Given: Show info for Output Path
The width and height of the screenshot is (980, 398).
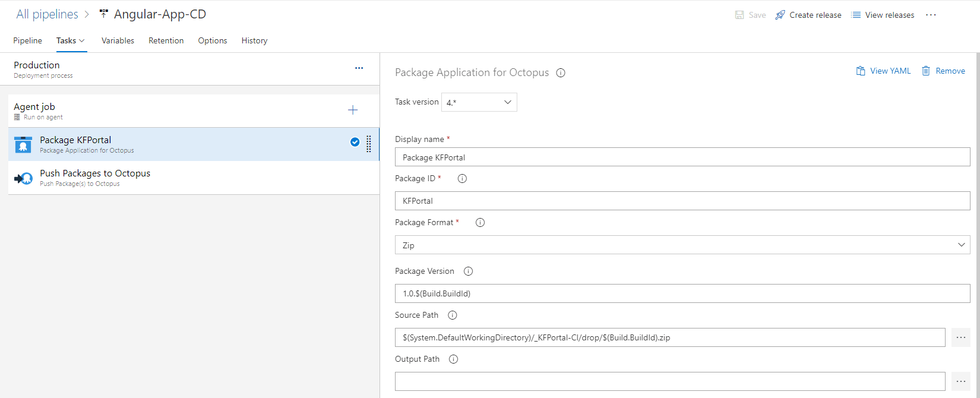Looking at the screenshot, I should [x=453, y=359].
